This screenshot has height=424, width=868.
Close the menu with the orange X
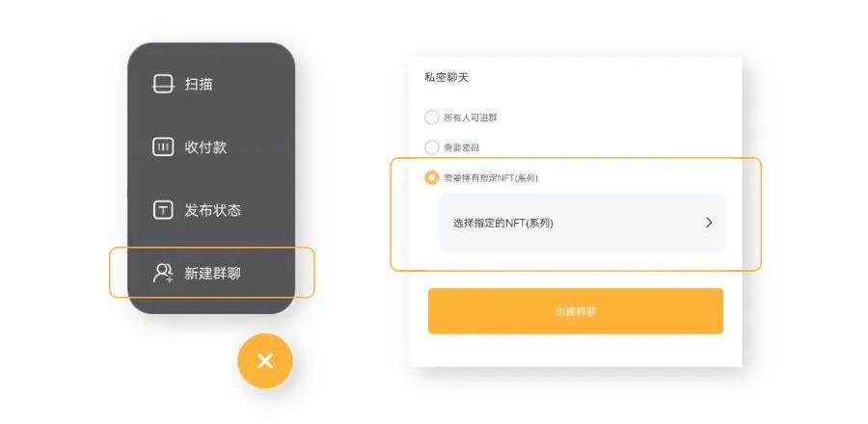point(265,361)
